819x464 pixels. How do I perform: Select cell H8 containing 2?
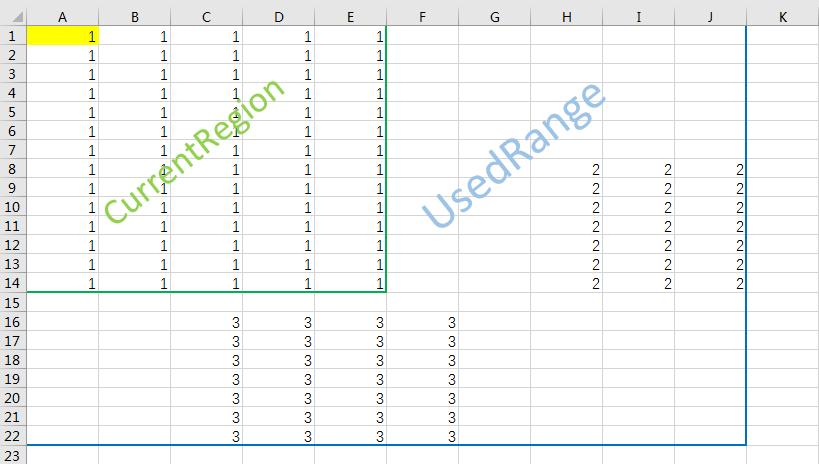pyautogui.click(x=567, y=169)
